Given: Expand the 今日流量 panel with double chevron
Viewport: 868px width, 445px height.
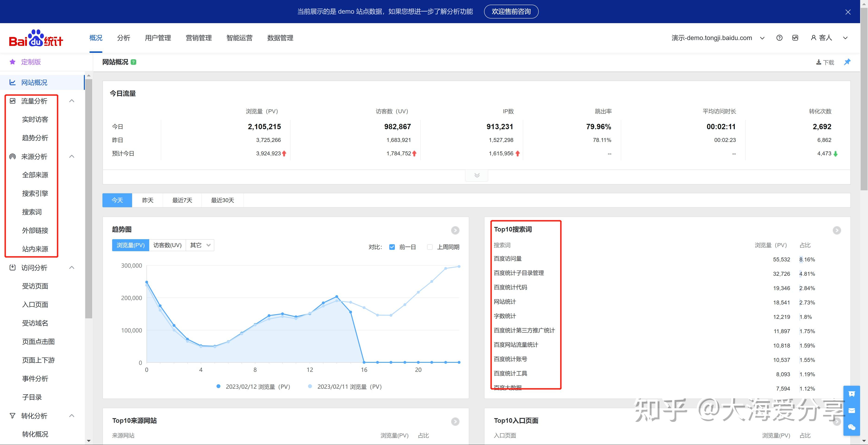Looking at the screenshot, I should point(476,175).
